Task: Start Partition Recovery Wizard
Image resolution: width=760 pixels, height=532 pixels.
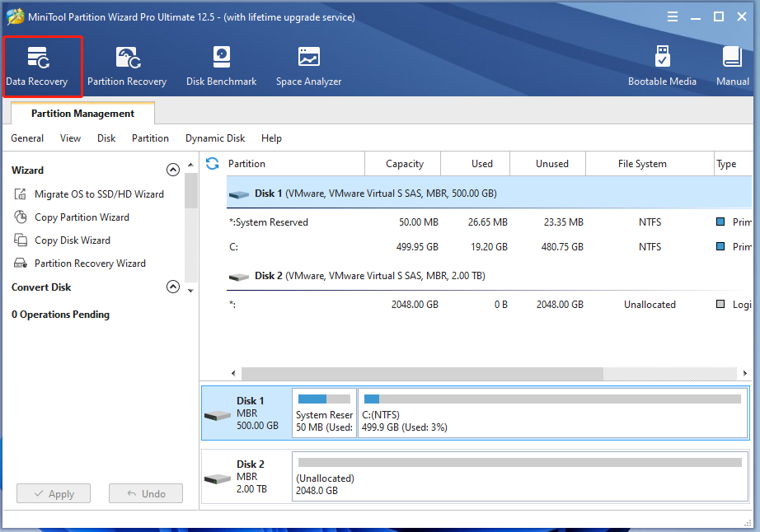Action: [90, 264]
